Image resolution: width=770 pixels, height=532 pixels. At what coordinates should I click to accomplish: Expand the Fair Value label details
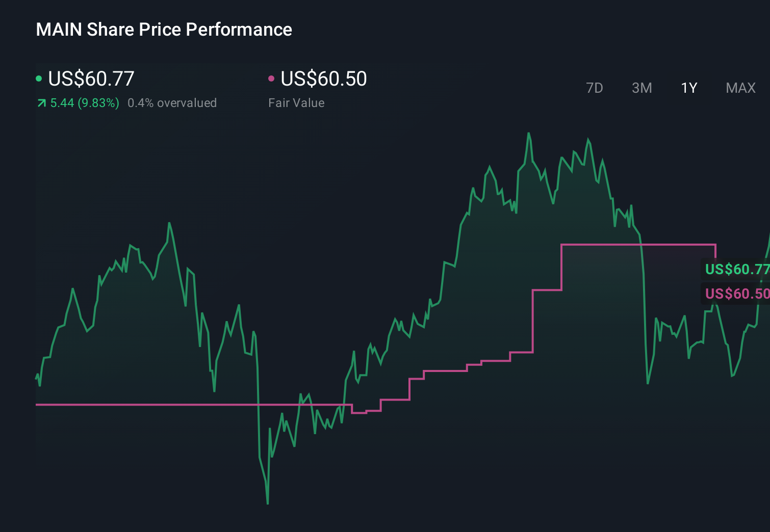[296, 102]
